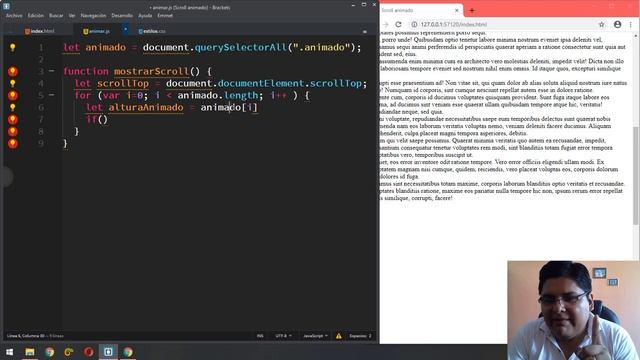Screen dimensions: 640x360
Task: Click the function name mostrarScroll
Action: (151, 71)
